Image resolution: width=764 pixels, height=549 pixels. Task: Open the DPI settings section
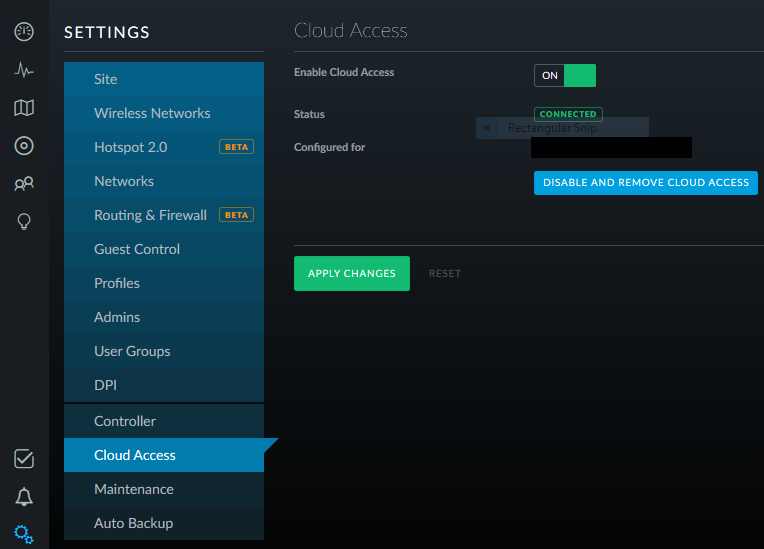click(x=106, y=385)
